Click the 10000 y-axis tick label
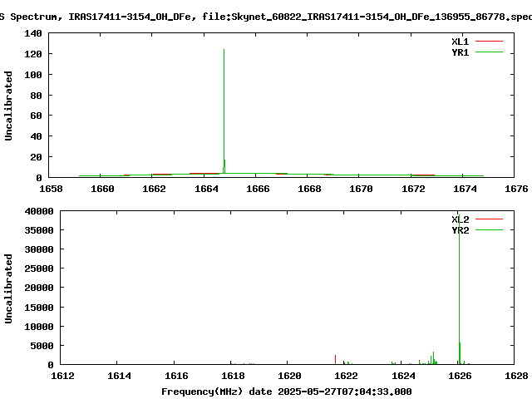532x399 pixels. point(39,327)
